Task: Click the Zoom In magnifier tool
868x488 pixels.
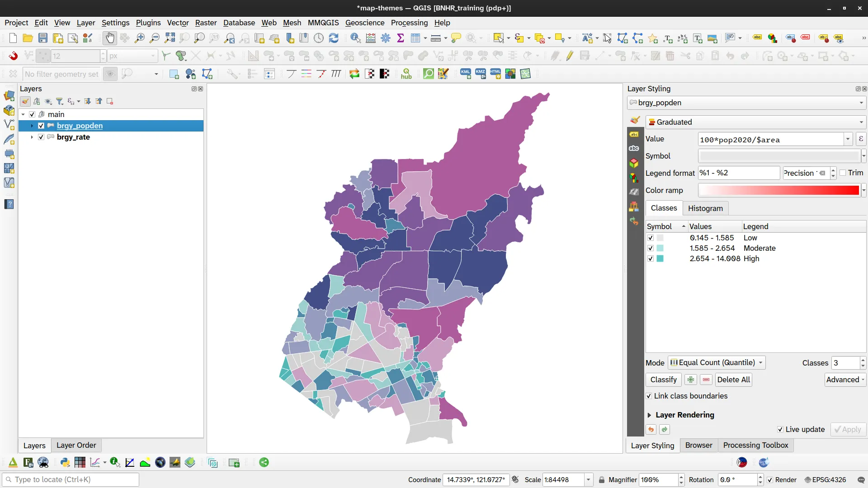Action: click(140, 38)
